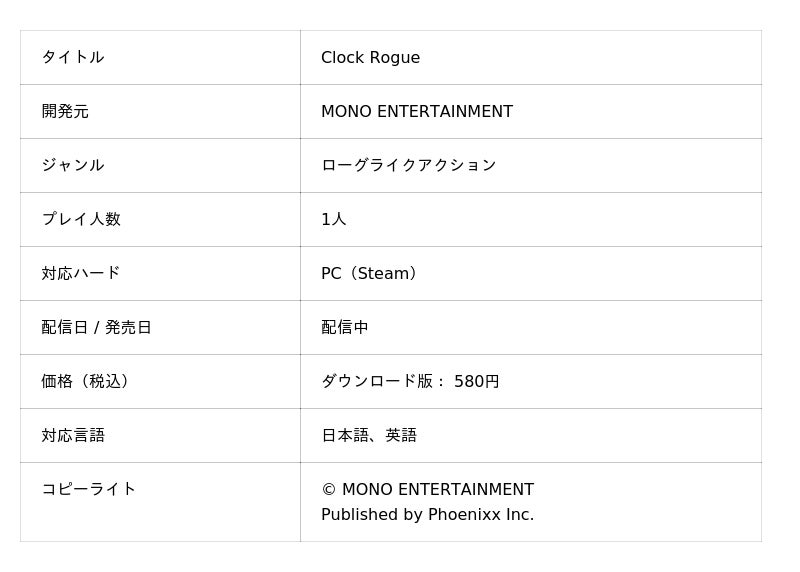The width and height of the screenshot is (800, 572).
Task: Select the ローグライクアクション genre text
Action: [408, 165]
